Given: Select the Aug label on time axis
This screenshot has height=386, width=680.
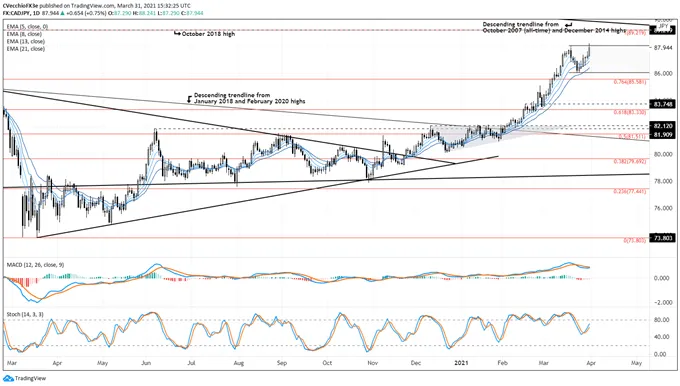Looking at the screenshot, I should [238, 363].
